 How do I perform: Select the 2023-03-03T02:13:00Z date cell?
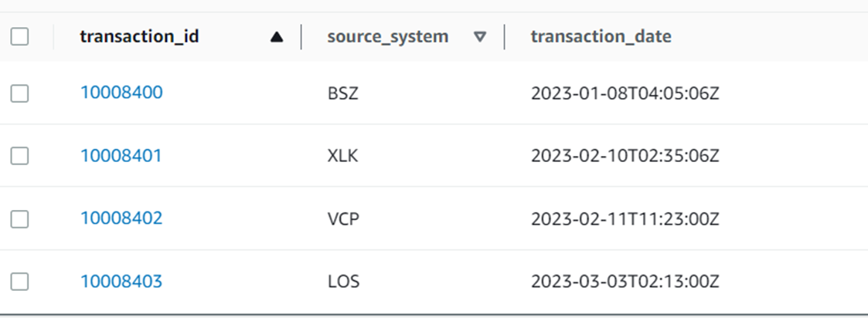[x=625, y=282]
